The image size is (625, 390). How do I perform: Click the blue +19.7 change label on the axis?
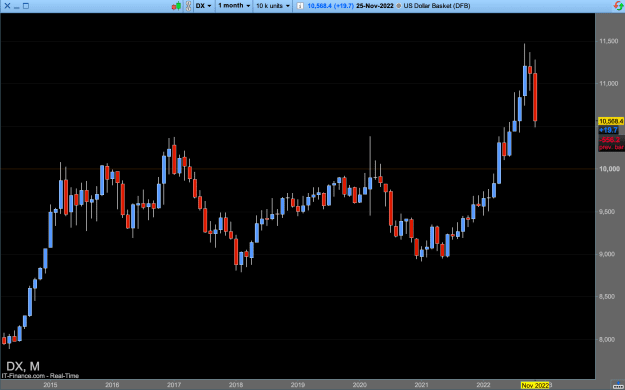tap(608, 130)
